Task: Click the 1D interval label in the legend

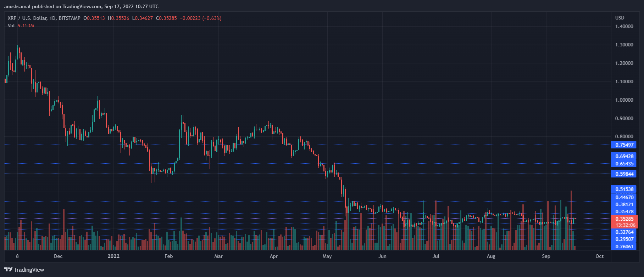Action: [52, 18]
